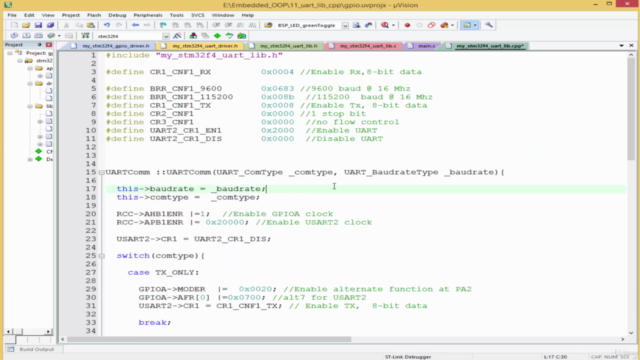Image resolution: width=640 pixels, height=360 pixels.
Task: Switch to my_stm32f4_uart_lib.c tab
Action: pyautogui.click(x=363, y=46)
